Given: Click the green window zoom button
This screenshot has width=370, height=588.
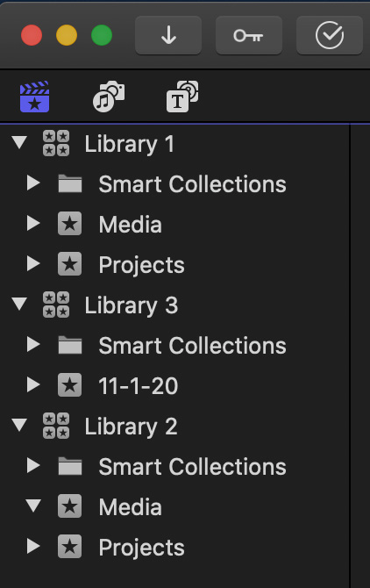Looking at the screenshot, I should tap(102, 35).
